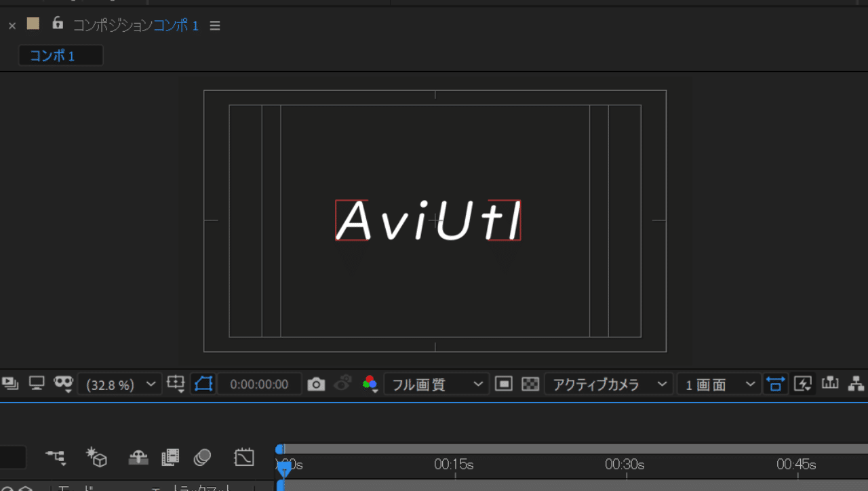The image size is (868, 491).
Task: Click the 00:15s mark on time ruler
Action: [x=454, y=465]
